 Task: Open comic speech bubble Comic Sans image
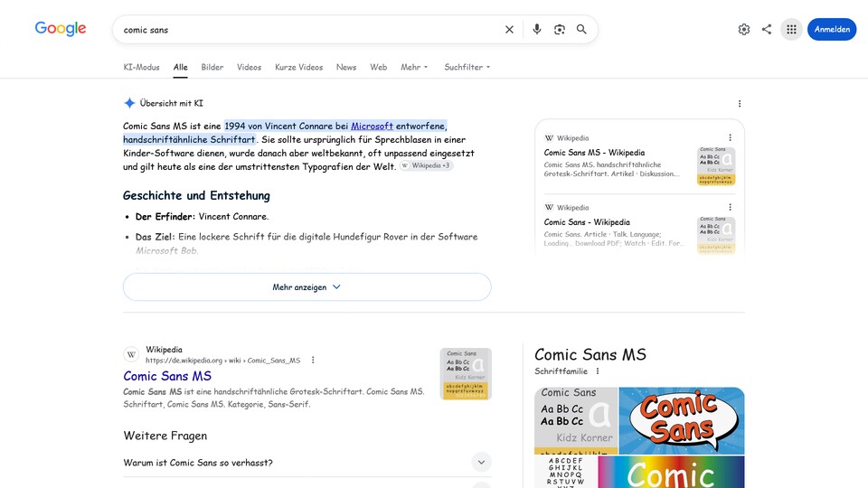click(x=682, y=421)
